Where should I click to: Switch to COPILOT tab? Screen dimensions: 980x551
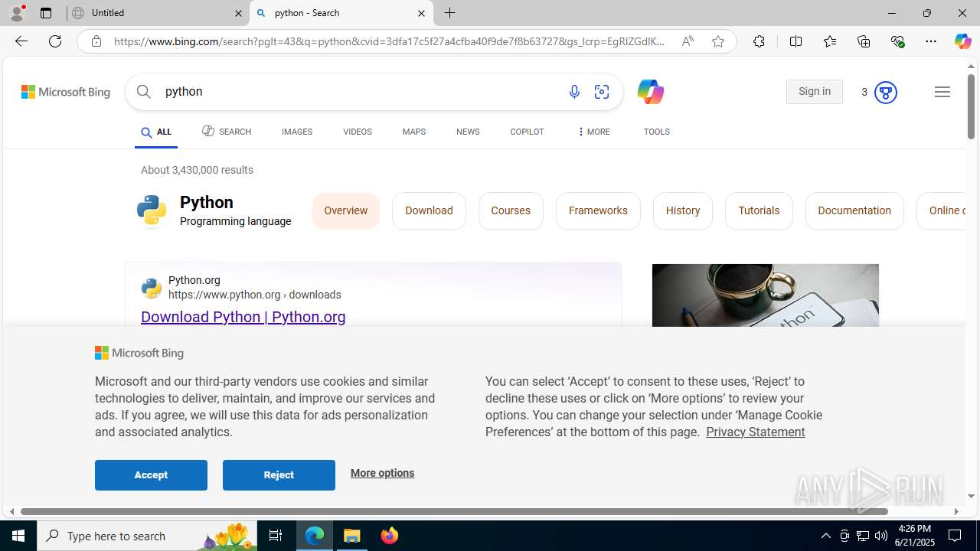pyautogui.click(x=527, y=132)
